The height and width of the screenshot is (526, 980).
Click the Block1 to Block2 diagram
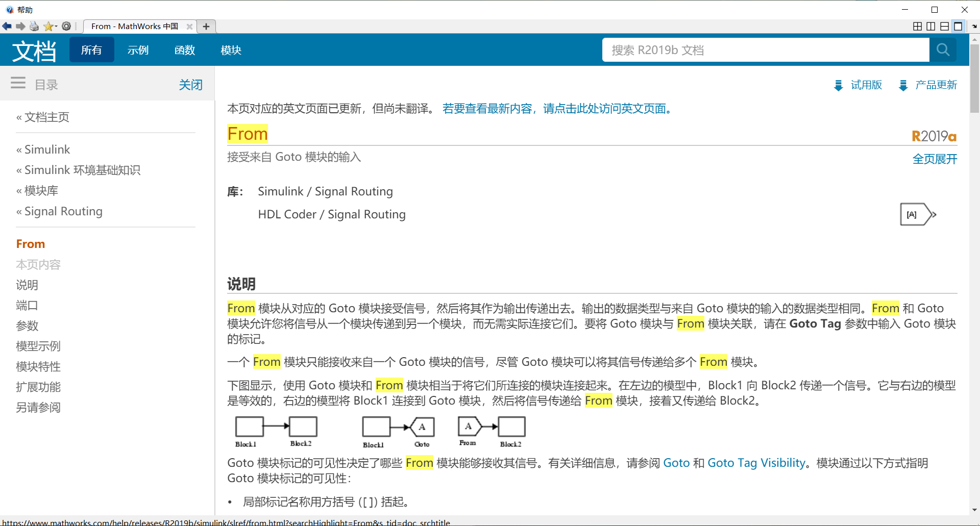point(276,432)
